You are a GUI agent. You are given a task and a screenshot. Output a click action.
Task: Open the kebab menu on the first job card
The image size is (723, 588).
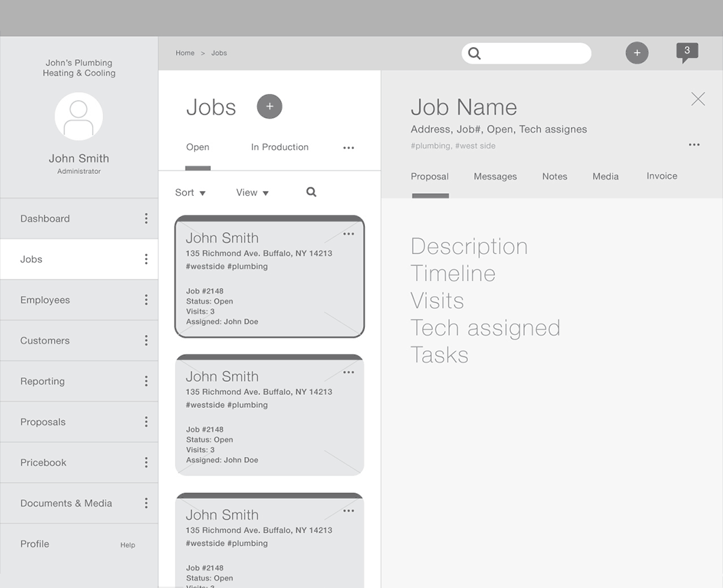tap(349, 233)
